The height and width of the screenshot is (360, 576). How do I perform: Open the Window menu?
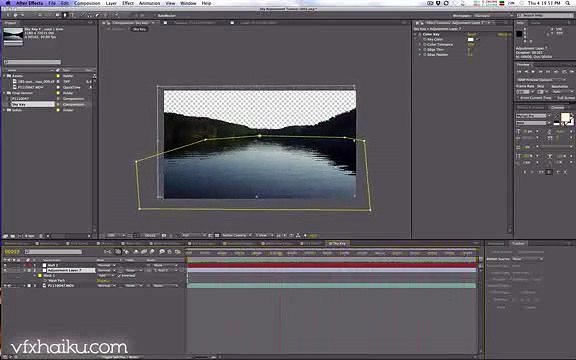coord(188,3)
